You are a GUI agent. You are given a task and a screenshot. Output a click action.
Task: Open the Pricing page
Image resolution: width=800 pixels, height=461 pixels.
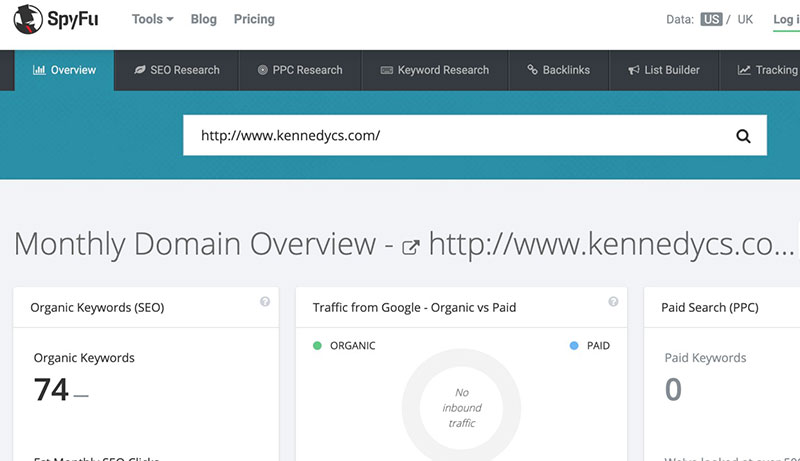click(x=254, y=19)
